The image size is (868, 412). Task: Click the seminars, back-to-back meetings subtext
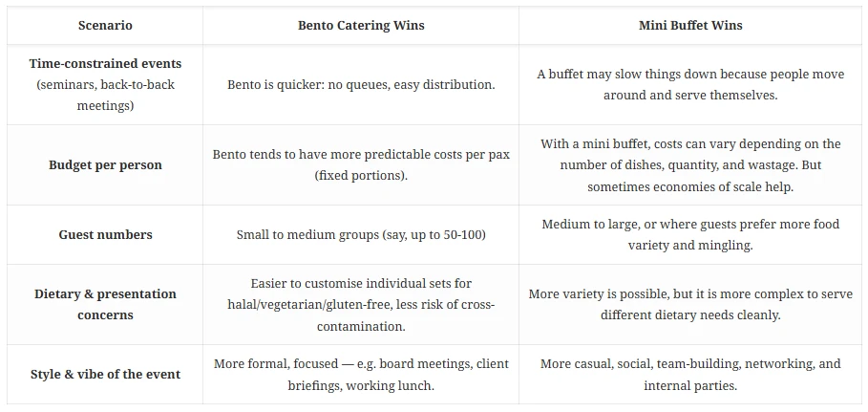[x=105, y=95]
